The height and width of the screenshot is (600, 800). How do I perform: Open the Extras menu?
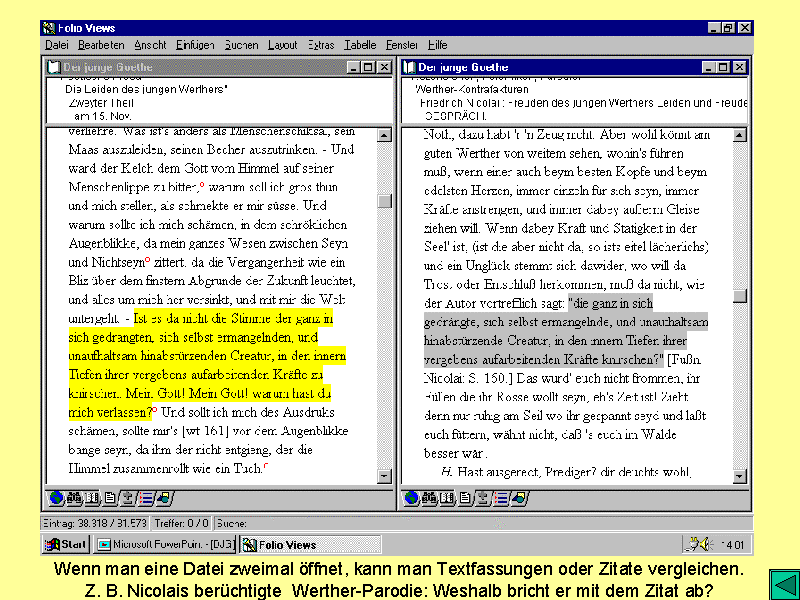tap(321, 45)
